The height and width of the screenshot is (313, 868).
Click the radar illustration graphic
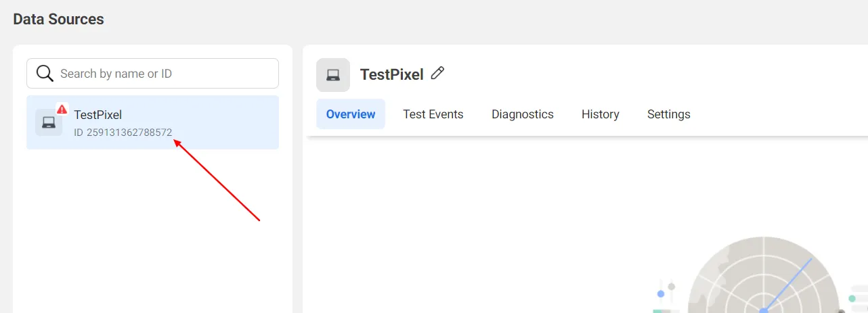pyautogui.click(x=764, y=275)
